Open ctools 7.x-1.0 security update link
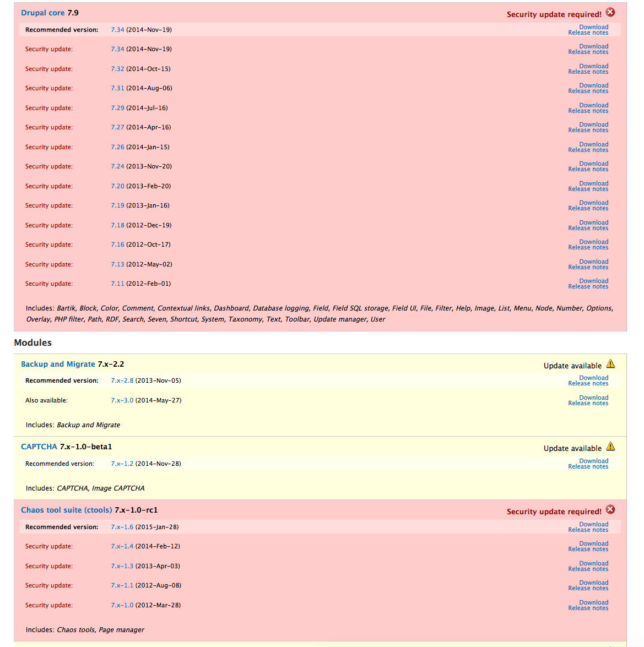The image size is (644, 647). coord(122,605)
